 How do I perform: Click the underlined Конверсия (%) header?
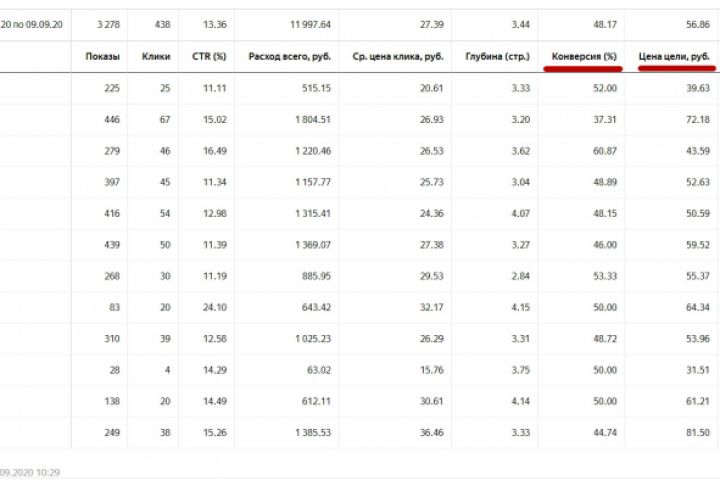click(x=584, y=57)
